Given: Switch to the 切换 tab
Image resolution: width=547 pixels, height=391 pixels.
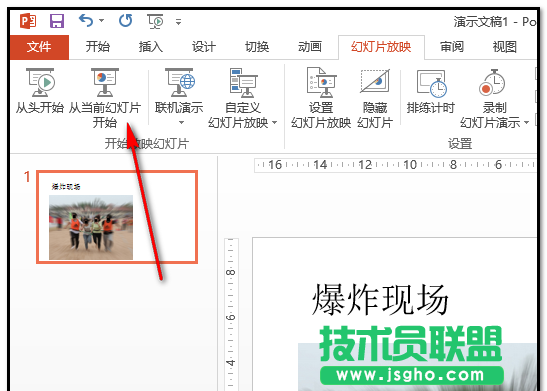Looking at the screenshot, I should point(257,47).
